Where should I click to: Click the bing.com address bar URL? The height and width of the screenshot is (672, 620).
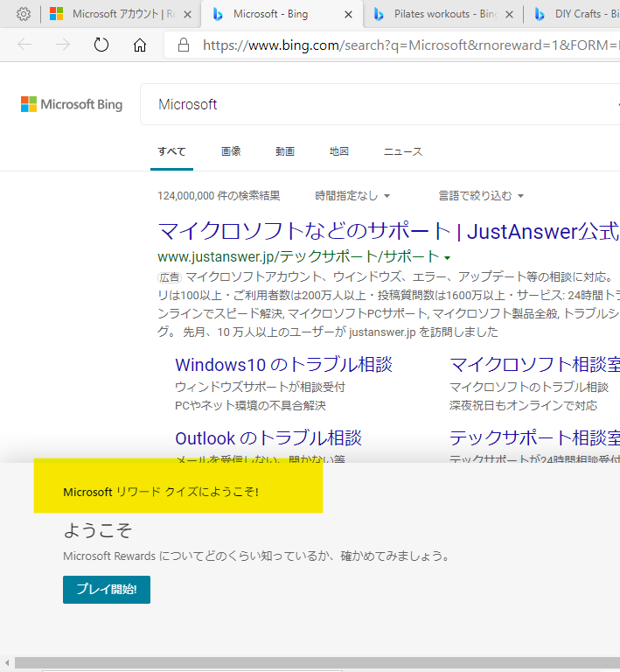coord(411,45)
